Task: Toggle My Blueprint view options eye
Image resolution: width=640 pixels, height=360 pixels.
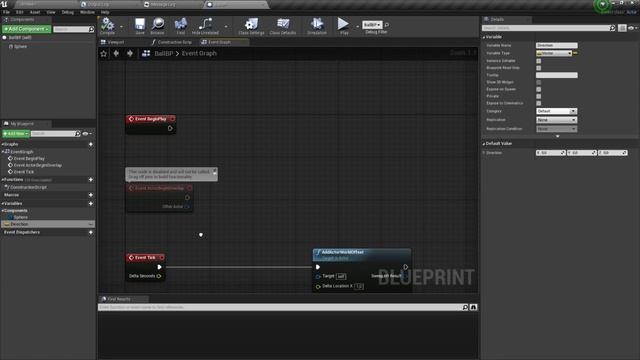Action: pos(87,134)
